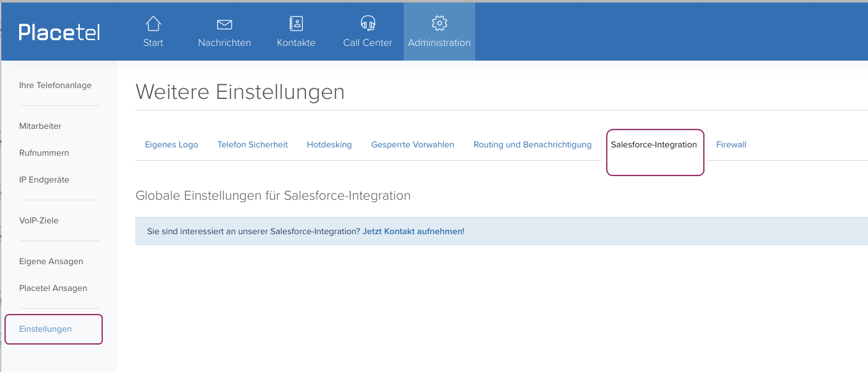868x372 pixels.
Task: Click the Jetzt Kontakt aufnehmen link
Action: (x=413, y=231)
